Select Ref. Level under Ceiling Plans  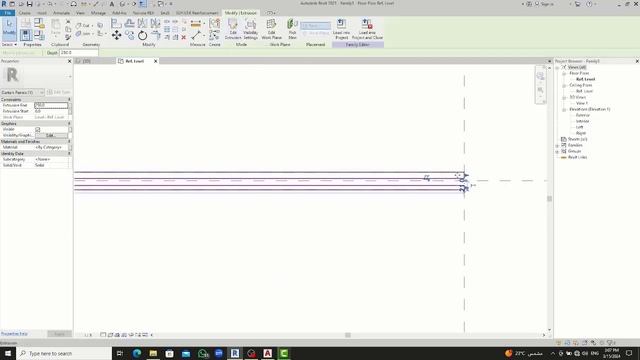(x=584, y=91)
